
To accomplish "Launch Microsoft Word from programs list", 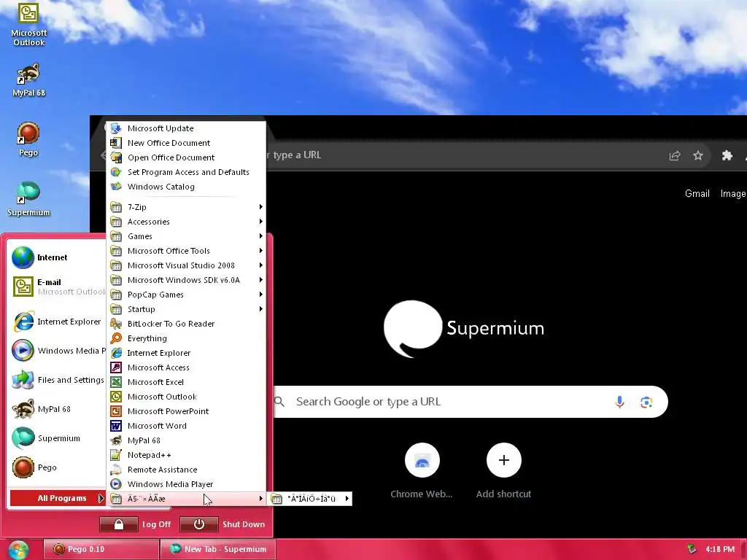I will click(186, 426).
